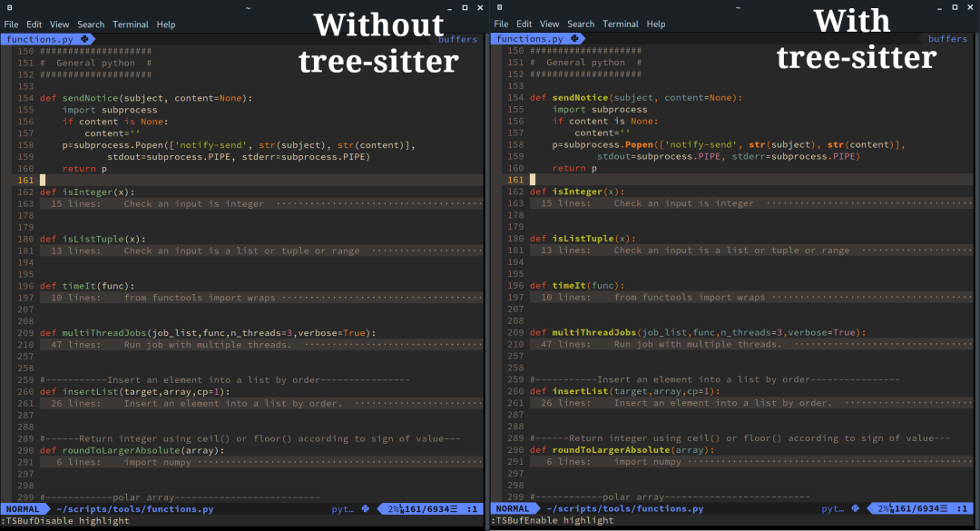Click the cursor on line 161 in left terminal
The width and height of the screenshot is (980, 531).
click(43, 180)
